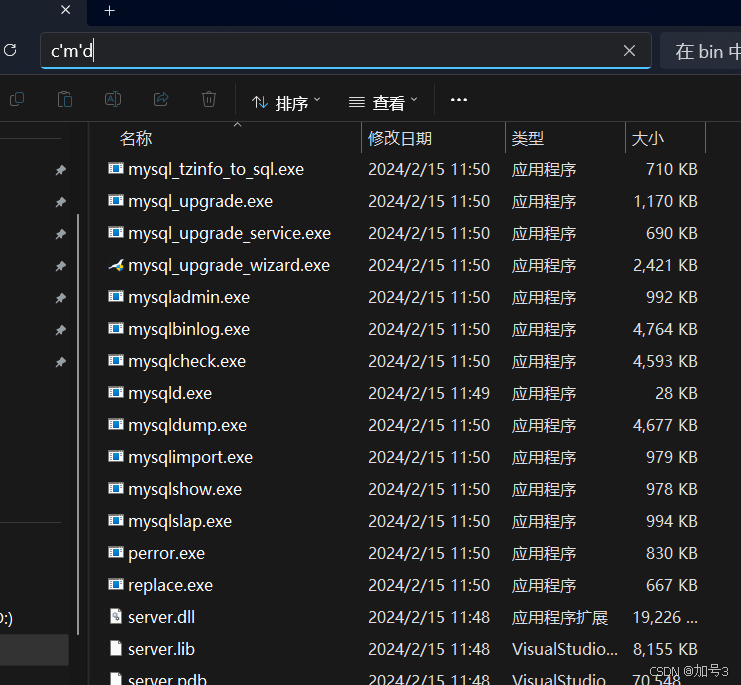Image resolution: width=741 pixels, height=685 pixels.
Task: Click the file name server.dll
Action: [162, 617]
